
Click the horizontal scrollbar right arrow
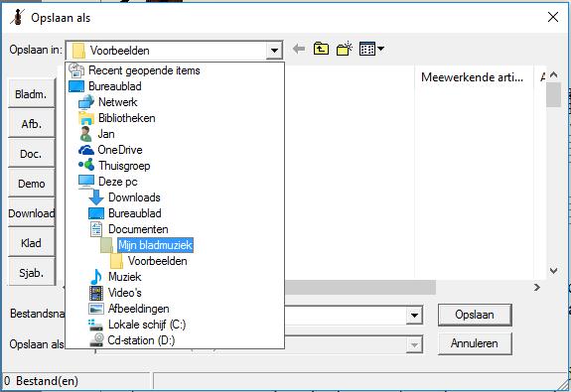537,287
